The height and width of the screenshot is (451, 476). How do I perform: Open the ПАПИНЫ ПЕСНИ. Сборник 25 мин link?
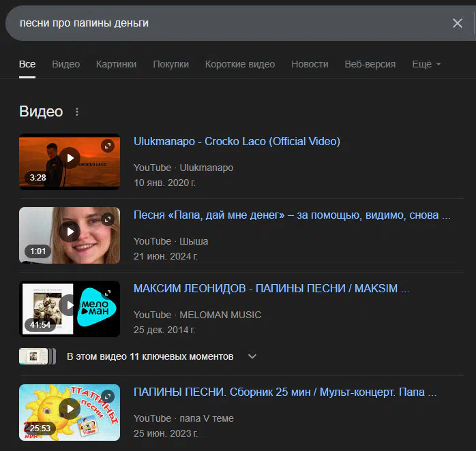tap(285, 392)
